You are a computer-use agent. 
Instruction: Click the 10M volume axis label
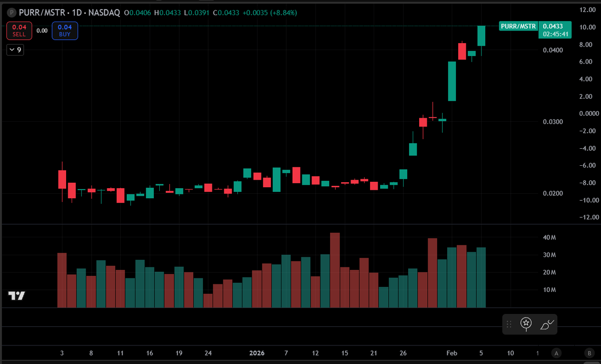pyautogui.click(x=549, y=290)
